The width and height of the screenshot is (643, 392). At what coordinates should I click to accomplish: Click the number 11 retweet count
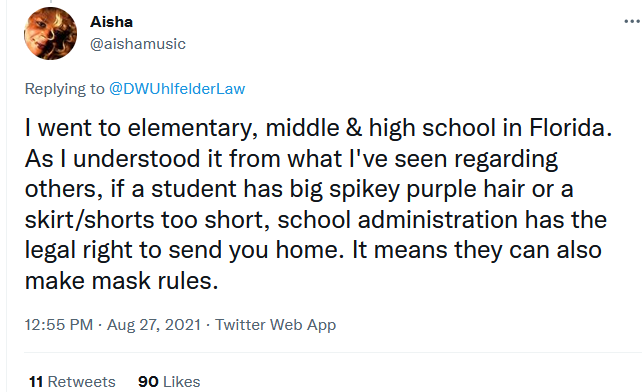(36, 382)
